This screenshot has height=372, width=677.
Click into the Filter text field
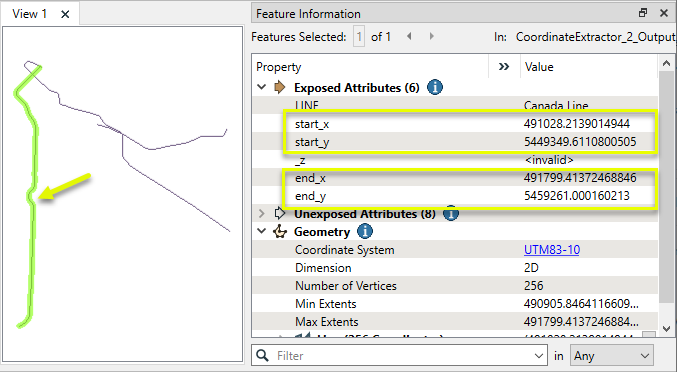pyautogui.click(x=403, y=356)
